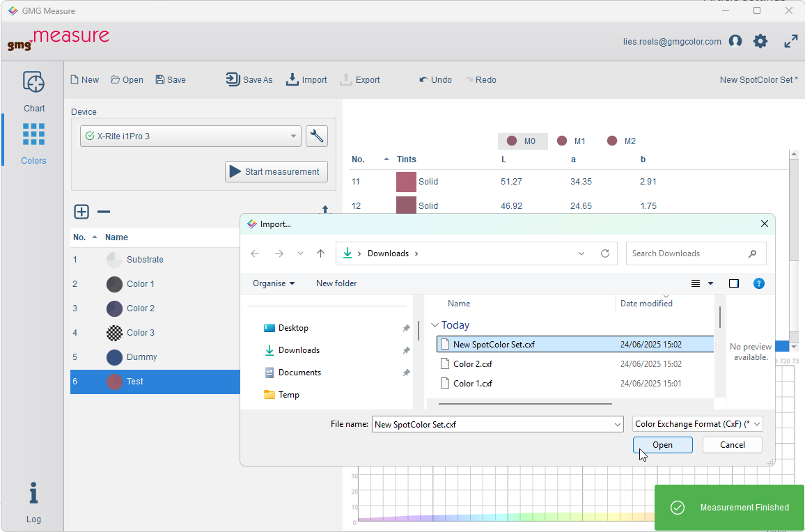Click the Start measurement button
Screen dimensions: 805x532
coord(276,171)
